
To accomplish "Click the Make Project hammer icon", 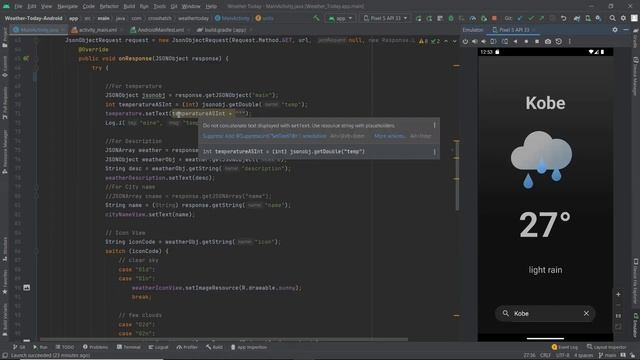I will tap(316, 18).
